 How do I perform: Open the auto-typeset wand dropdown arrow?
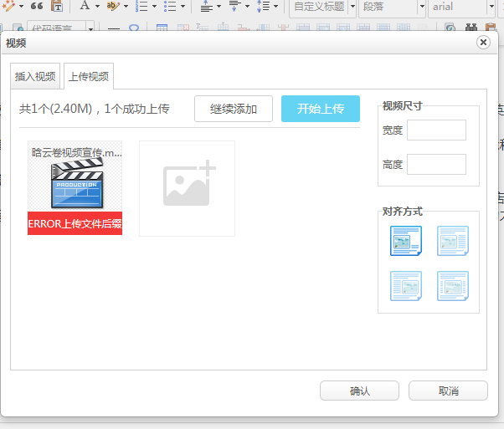coord(21,6)
